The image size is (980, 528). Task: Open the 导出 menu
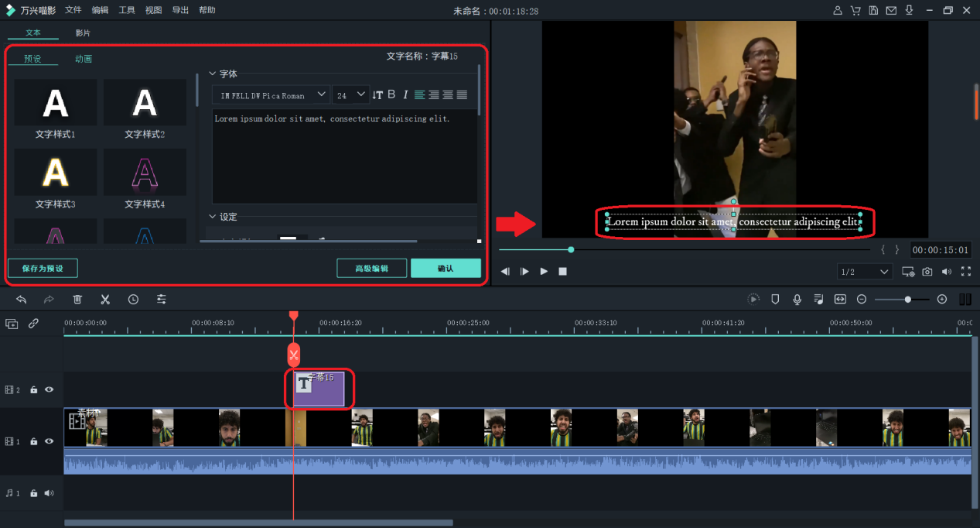(x=180, y=10)
